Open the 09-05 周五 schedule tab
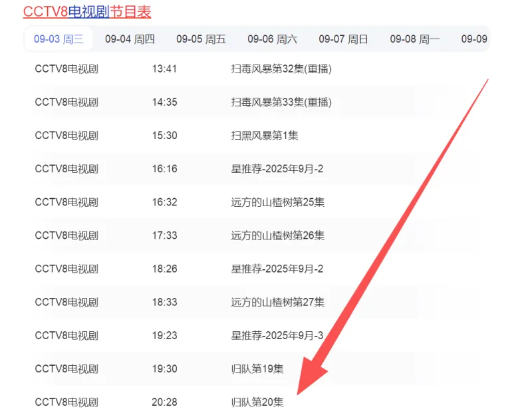532x417 pixels. coord(201,39)
